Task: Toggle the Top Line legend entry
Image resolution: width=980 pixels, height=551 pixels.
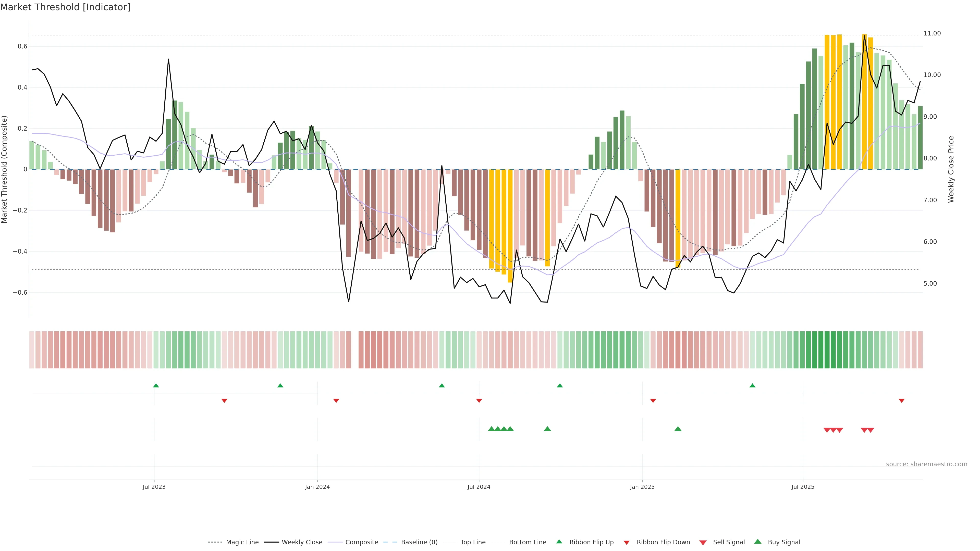Action: click(473, 542)
